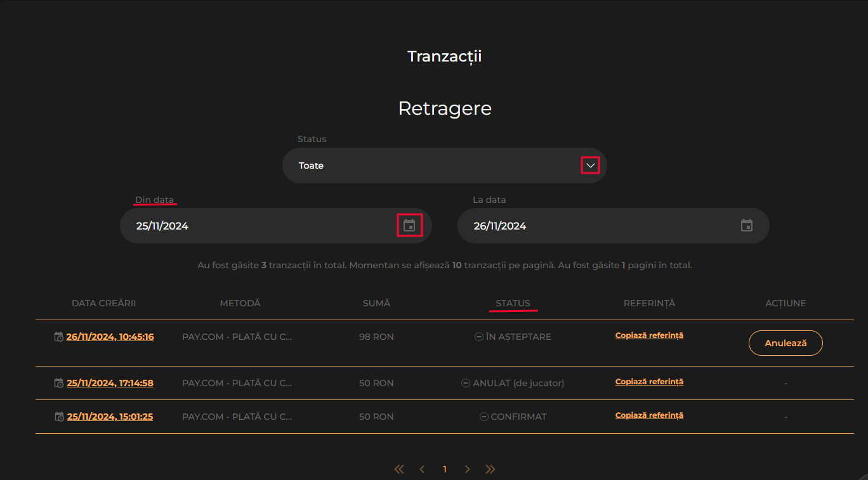Click status icon next to CONFIRMAT
Image resolution: width=868 pixels, height=480 pixels.
coord(484,417)
